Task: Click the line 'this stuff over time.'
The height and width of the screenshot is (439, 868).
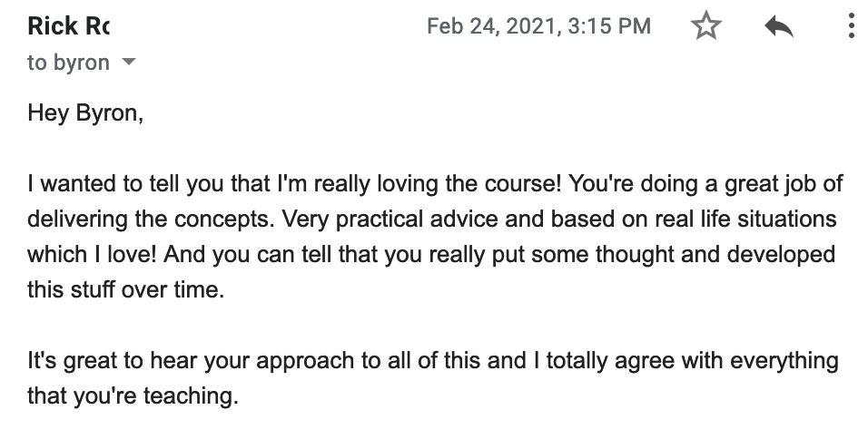Action: [126, 289]
